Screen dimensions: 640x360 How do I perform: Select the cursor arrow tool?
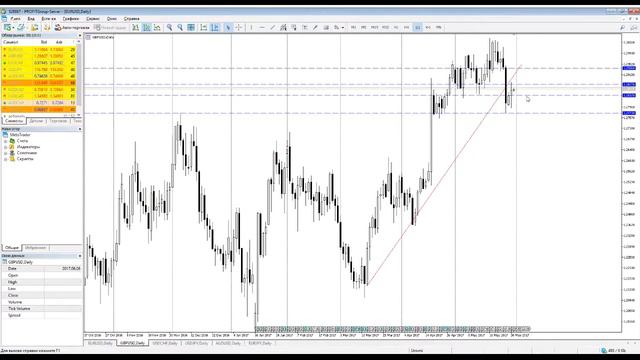228,27
